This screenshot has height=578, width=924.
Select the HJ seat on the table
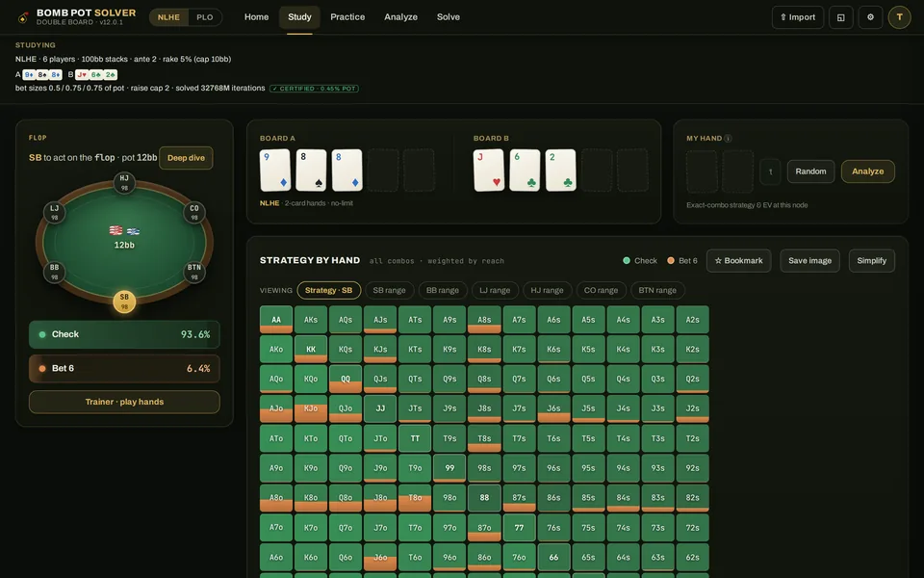click(x=124, y=182)
